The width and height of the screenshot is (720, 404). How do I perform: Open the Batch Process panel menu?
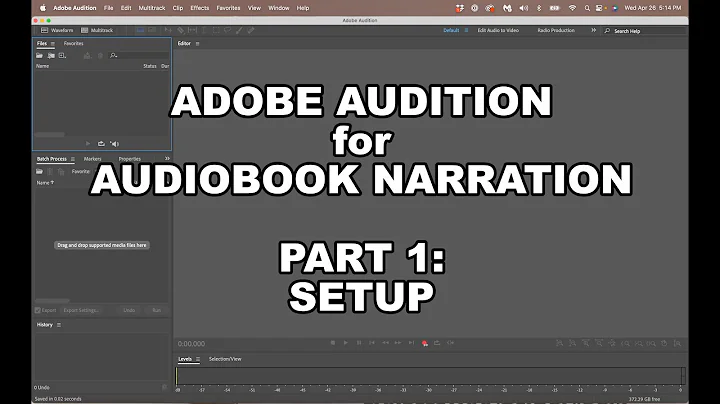[73, 159]
